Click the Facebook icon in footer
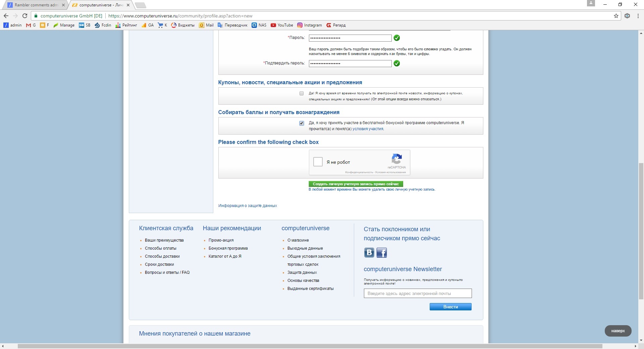This screenshot has width=644, height=349. [x=382, y=252]
